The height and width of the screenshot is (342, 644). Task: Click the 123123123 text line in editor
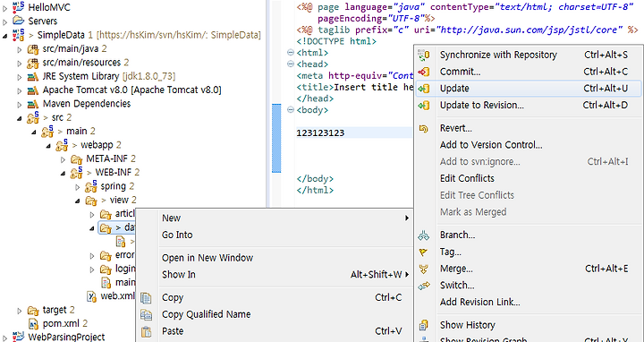pyautogui.click(x=320, y=133)
